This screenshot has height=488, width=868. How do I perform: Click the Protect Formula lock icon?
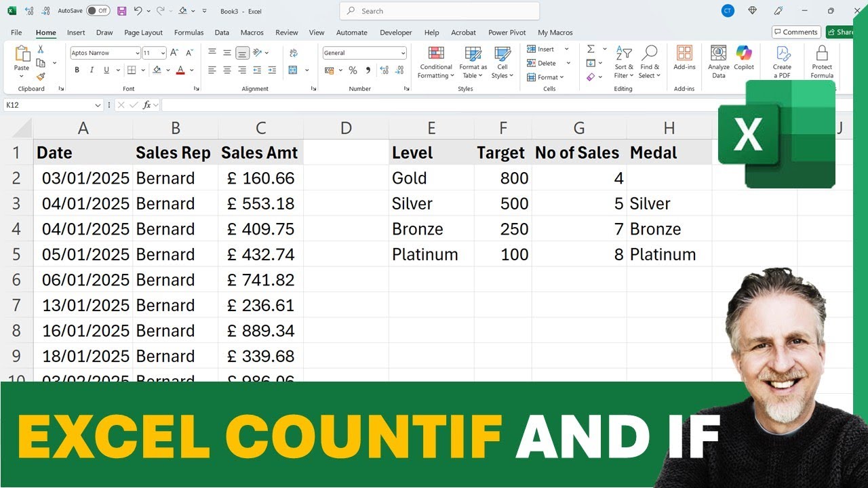(822, 62)
